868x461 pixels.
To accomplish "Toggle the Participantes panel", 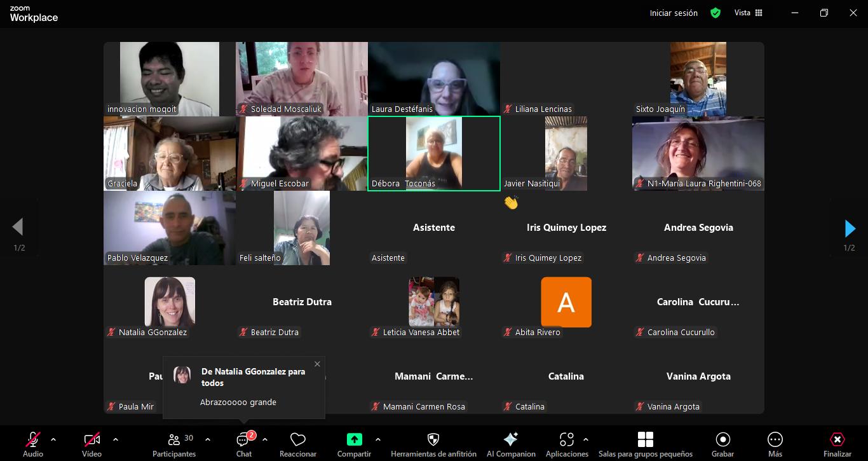I will [x=173, y=439].
